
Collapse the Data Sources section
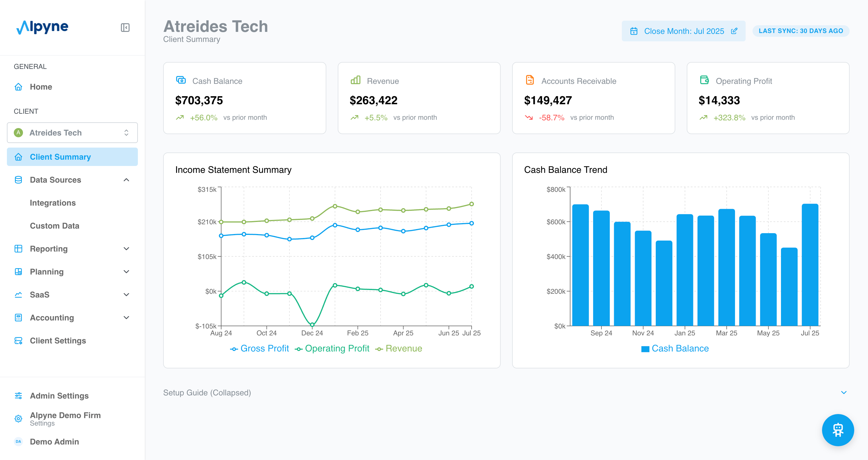(x=126, y=180)
